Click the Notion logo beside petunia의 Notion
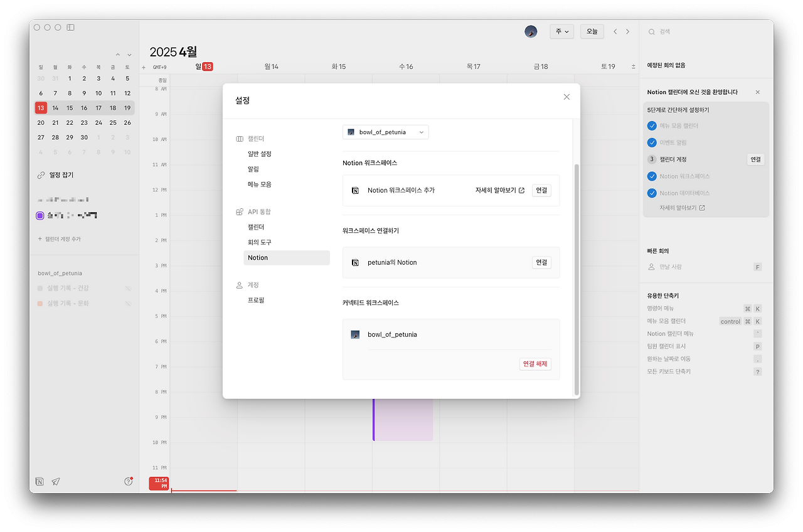The width and height of the screenshot is (803, 532). [x=355, y=262]
